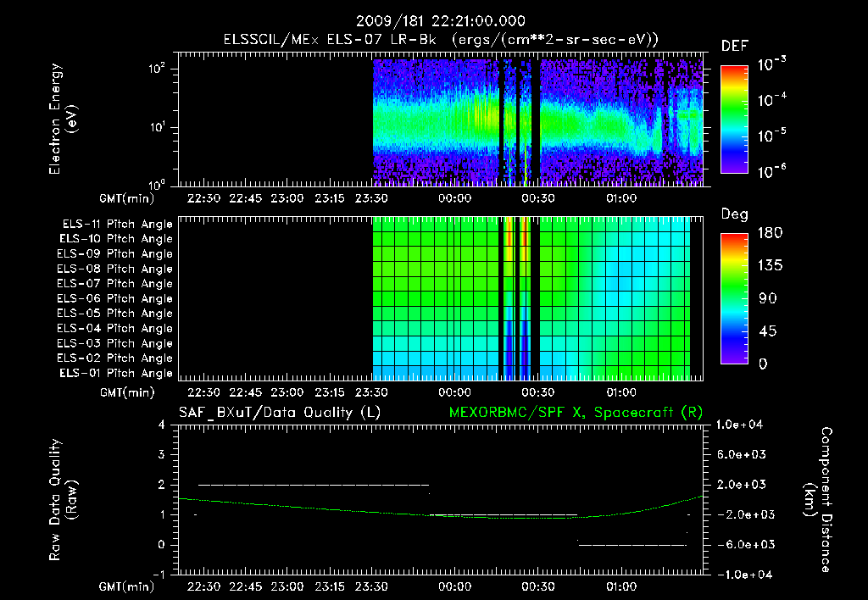Click the DEF color bar legend
The height and width of the screenshot is (600, 868).
click(x=734, y=119)
